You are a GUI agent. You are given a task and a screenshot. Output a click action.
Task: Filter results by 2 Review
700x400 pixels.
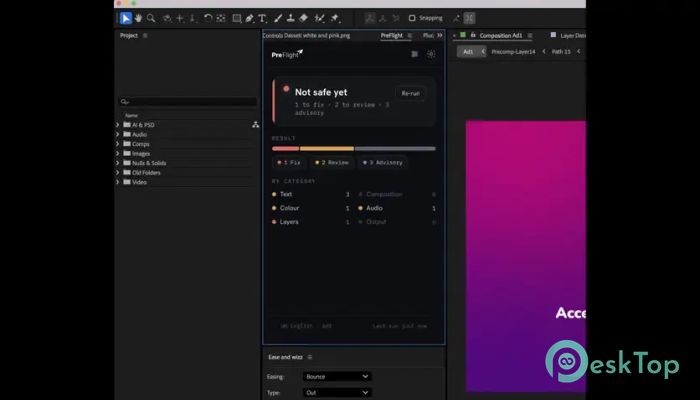point(332,162)
